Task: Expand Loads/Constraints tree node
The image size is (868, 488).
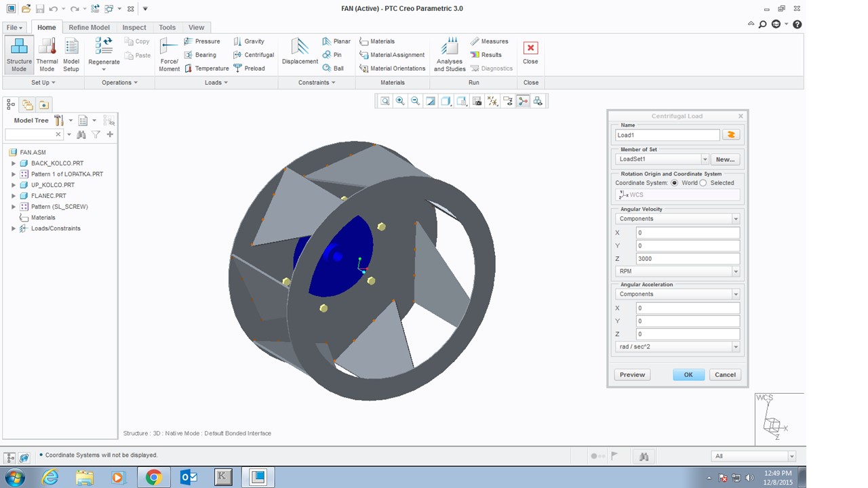Action: click(x=14, y=228)
